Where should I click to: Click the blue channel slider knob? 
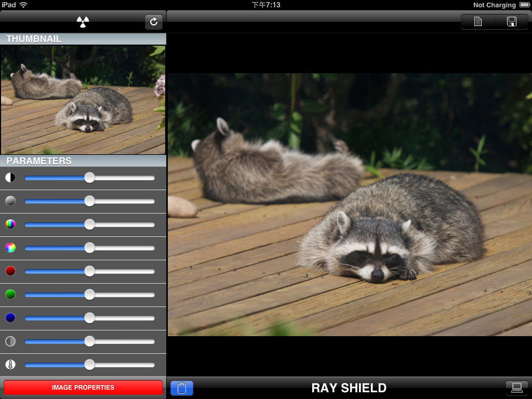coord(89,318)
